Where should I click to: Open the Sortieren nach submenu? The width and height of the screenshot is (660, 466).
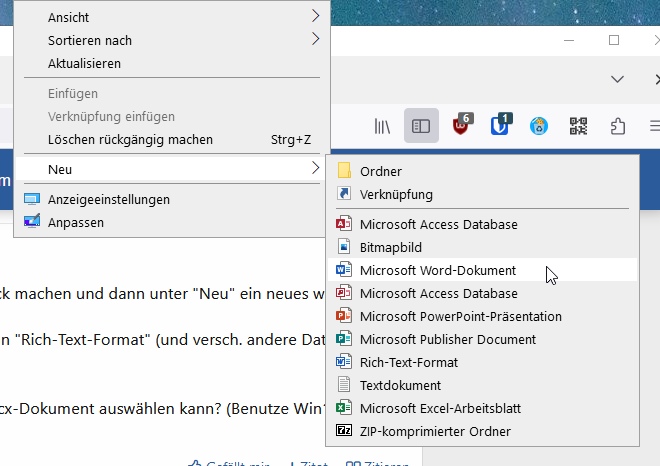click(x=172, y=40)
